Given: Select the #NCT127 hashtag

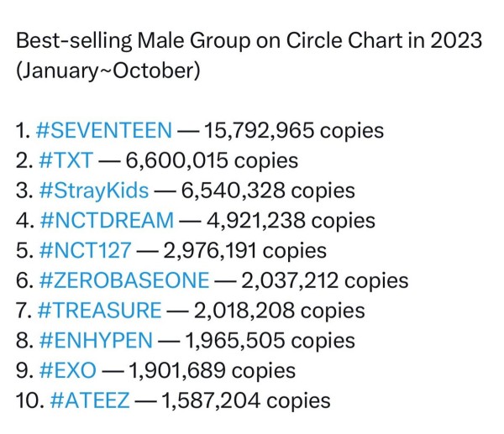Looking at the screenshot, I should [x=89, y=251].
